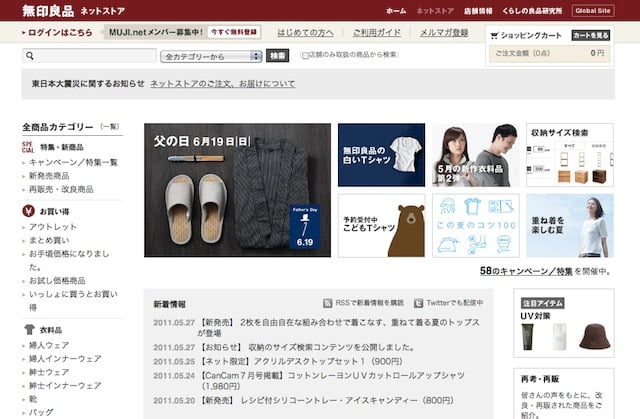Viewport: 640px width, 419px height.
Task: Open ホーム in the top navigation
Action: point(396,11)
